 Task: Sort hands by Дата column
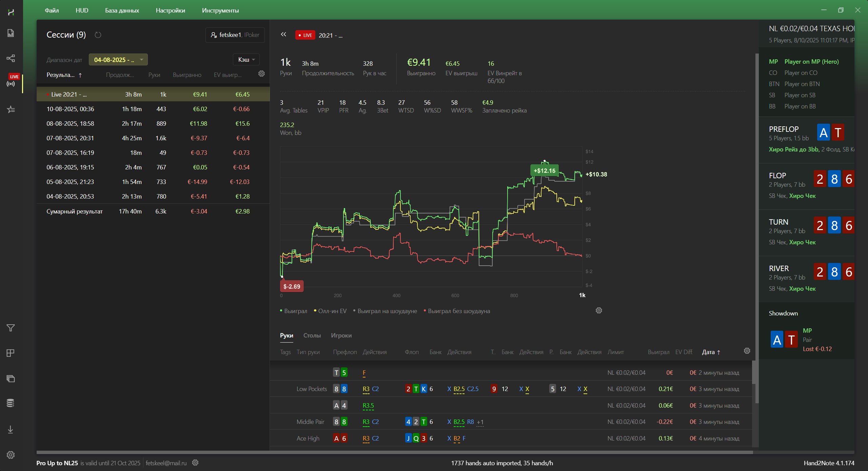click(x=711, y=352)
